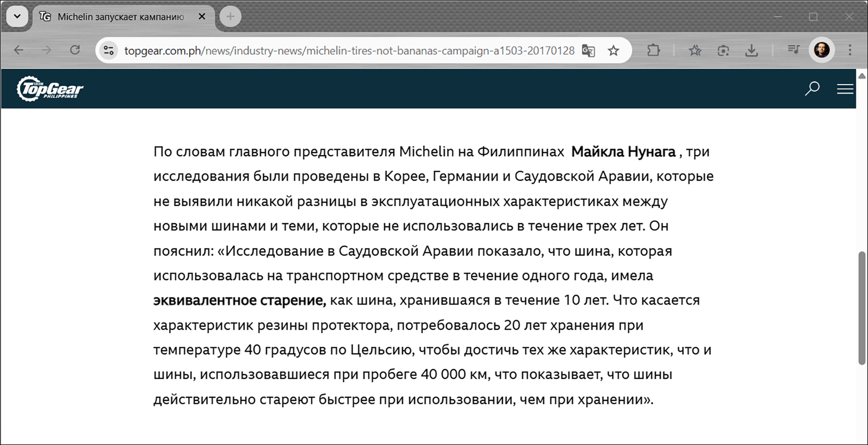The width and height of the screenshot is (868, 445).
Task: Open Google Translate page options
Action: tap(589, 50)
